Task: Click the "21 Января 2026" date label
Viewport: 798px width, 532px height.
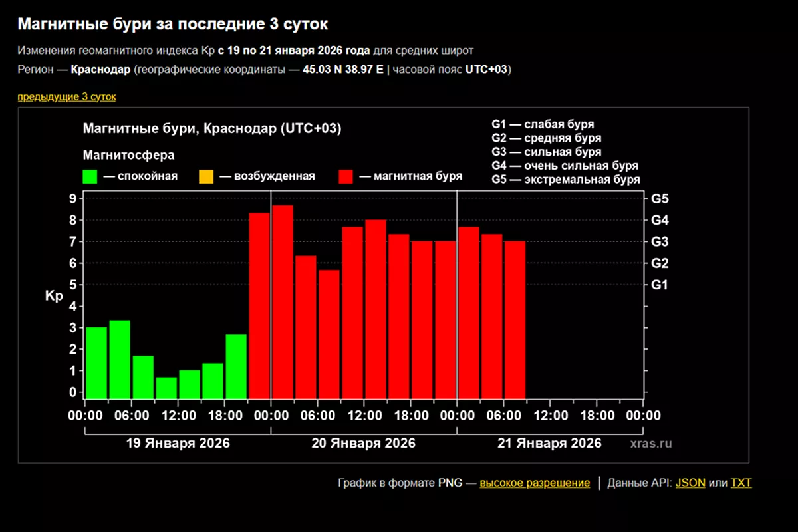Action: 549,444
